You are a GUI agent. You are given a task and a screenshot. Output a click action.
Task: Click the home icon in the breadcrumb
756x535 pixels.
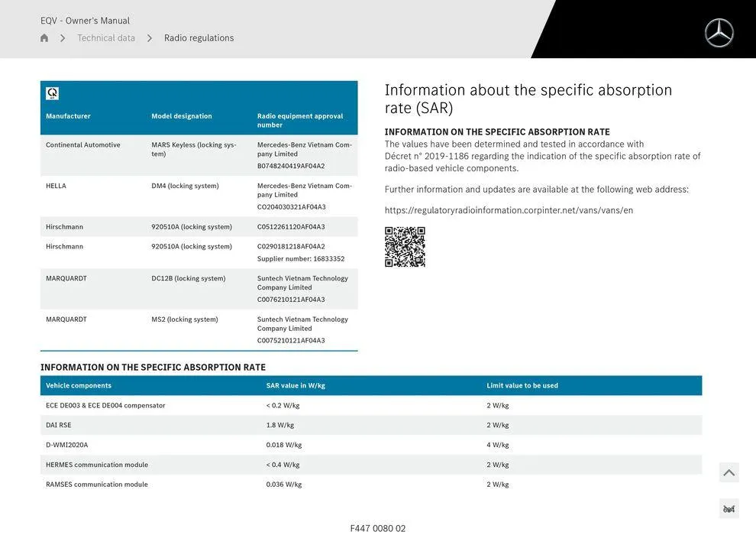point(44,37)
